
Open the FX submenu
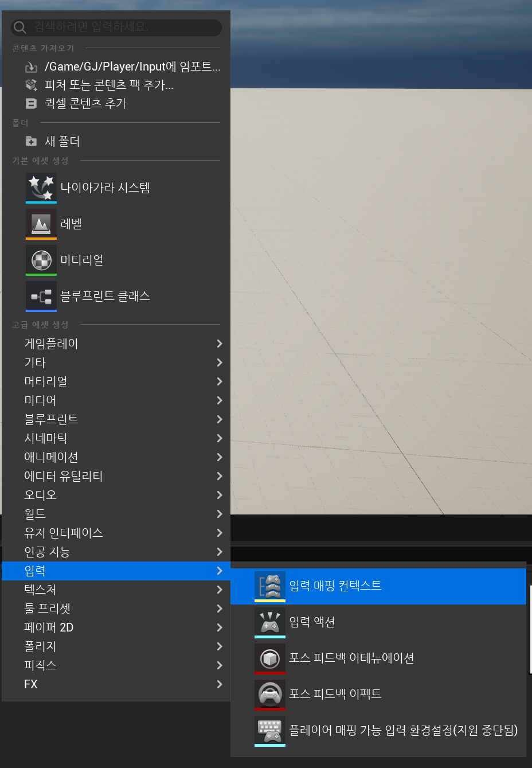pyautogui.click(x=116, y=684)
